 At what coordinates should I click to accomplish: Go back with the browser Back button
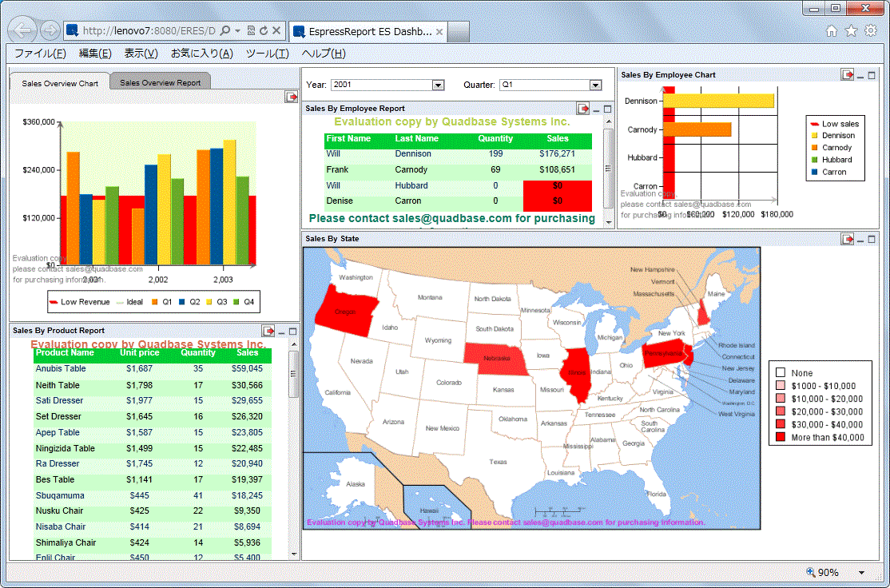click(x=22, y=30)
